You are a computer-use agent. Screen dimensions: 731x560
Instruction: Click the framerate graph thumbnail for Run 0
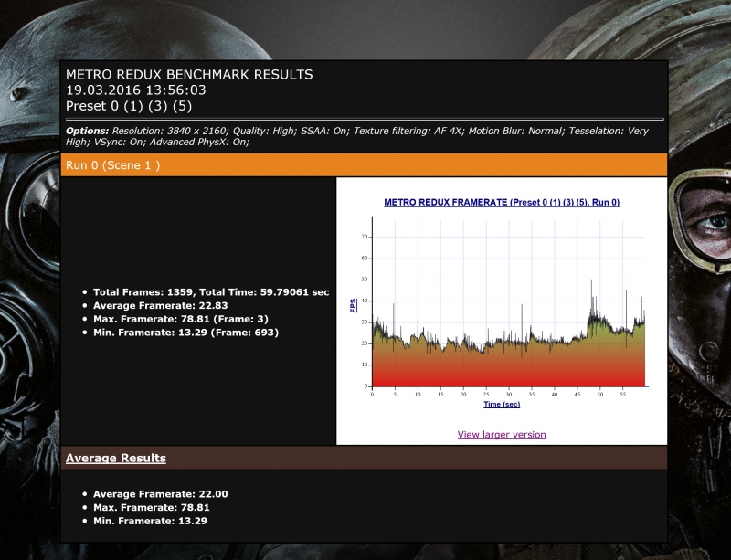click(502, 302)
